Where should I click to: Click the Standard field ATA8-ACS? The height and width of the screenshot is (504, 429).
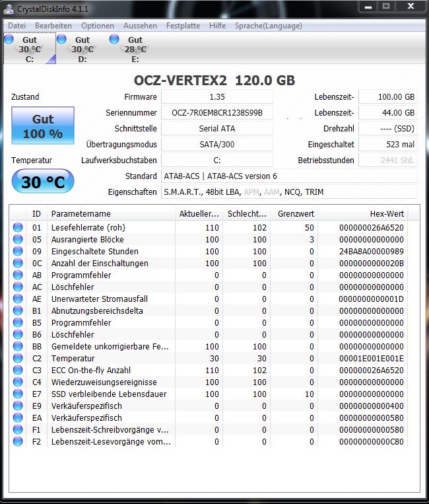pyautogui.click(x=289, y=176)
